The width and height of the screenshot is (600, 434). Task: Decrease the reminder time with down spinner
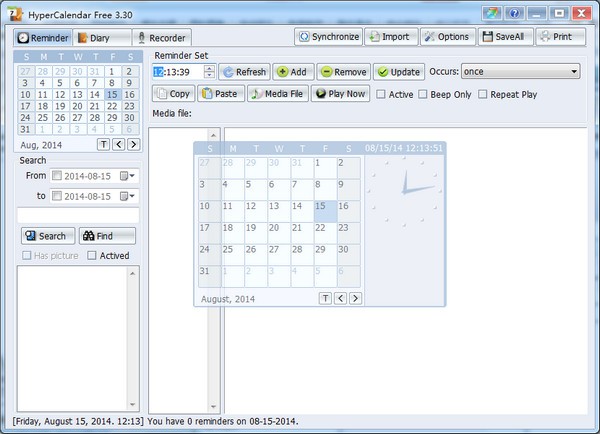pos(209,75)
